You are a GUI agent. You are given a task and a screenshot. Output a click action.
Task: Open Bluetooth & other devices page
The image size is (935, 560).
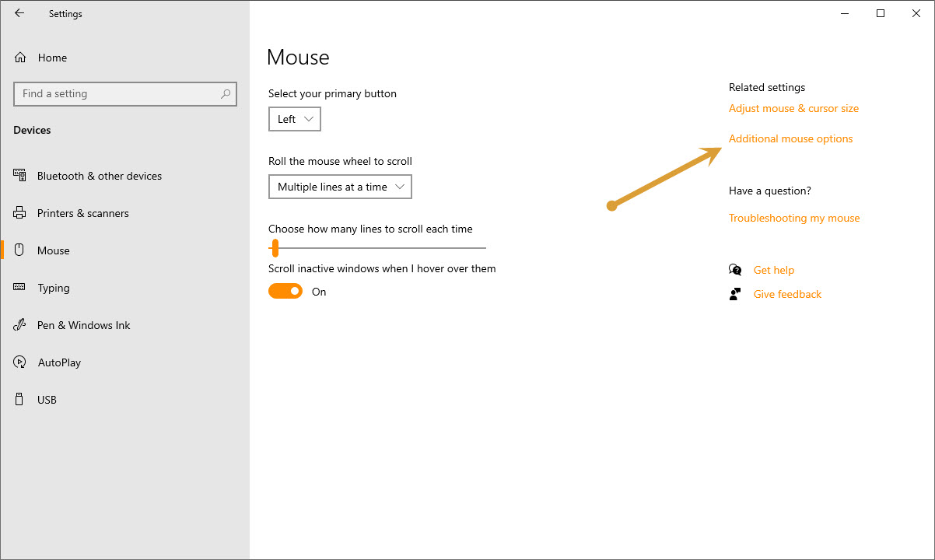point(100,176)
